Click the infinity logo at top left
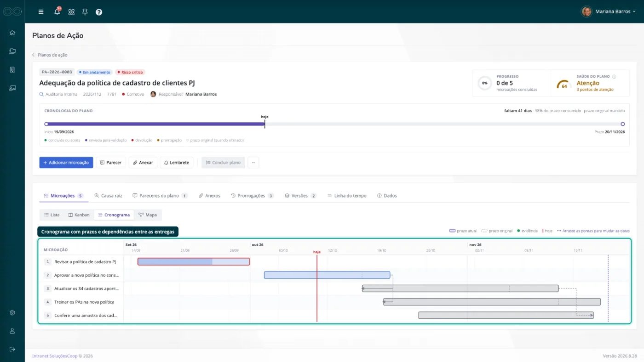The image size is (644, 362). [12, 11]
